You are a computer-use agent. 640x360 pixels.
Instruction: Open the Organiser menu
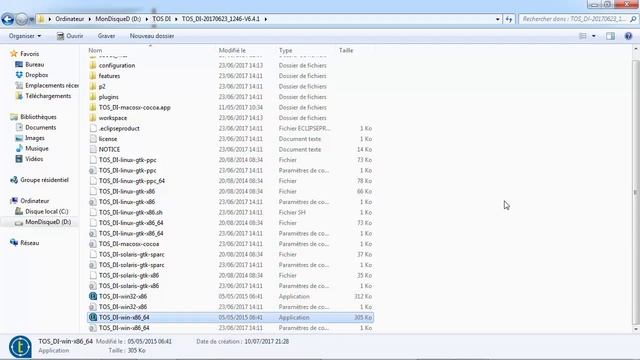point(25,36)
